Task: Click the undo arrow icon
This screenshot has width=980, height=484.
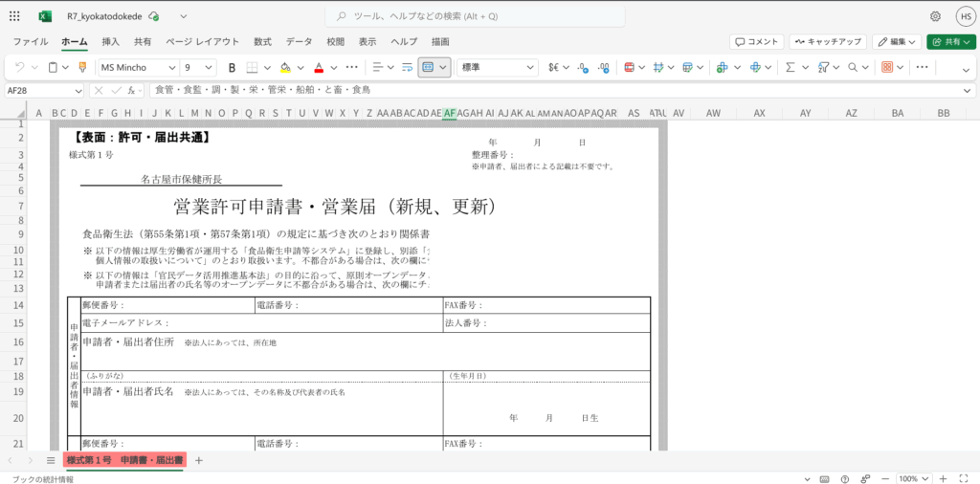Action: point(19,68)
